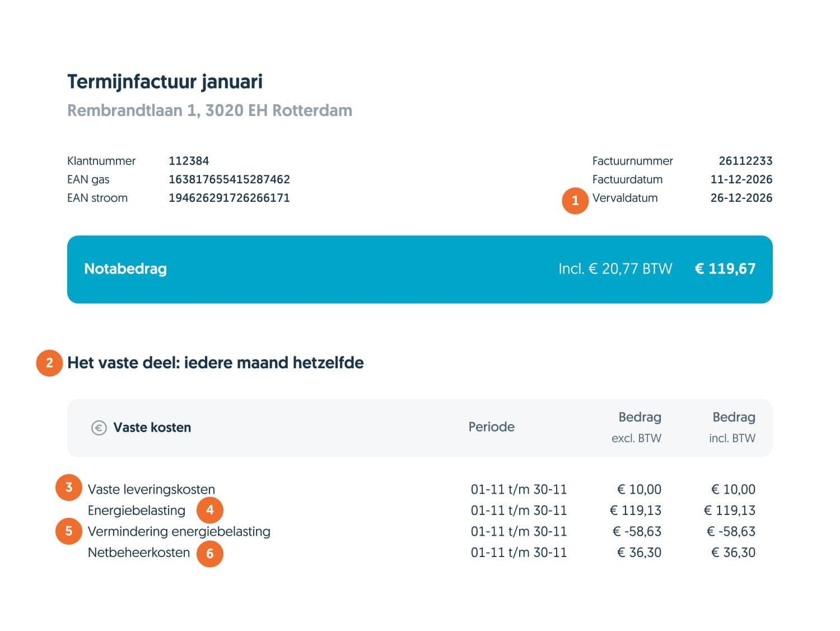Viewport: 840px width, 631px height.
Task: Click marker 5 by Vermindering energiebelasting
Action: 69,531
